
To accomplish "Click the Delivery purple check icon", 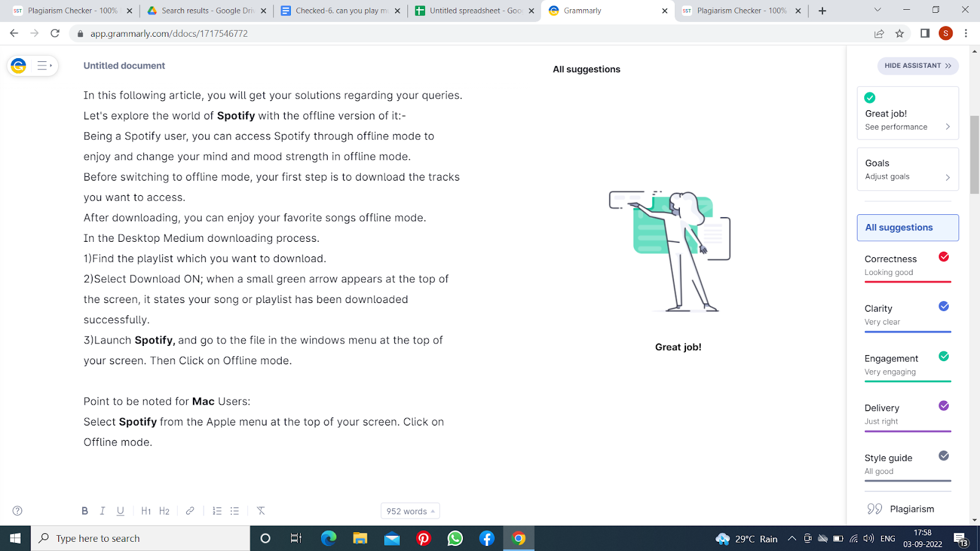I will (944, 406).
